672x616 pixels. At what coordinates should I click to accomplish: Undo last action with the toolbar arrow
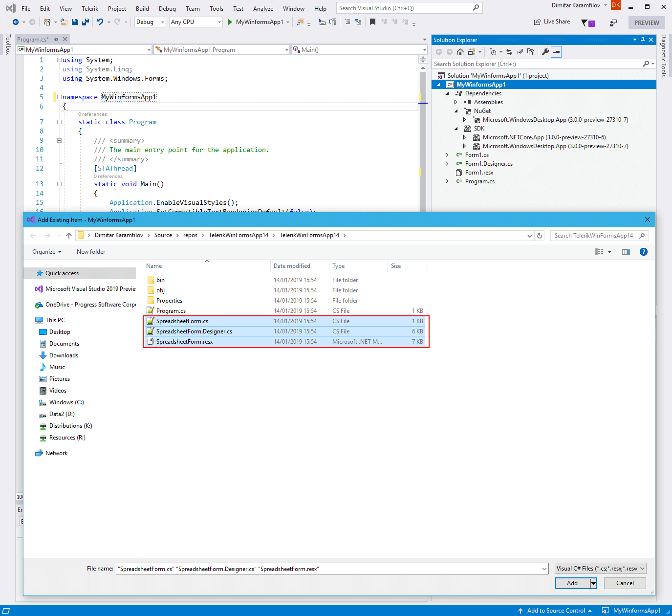pos(100,22)
